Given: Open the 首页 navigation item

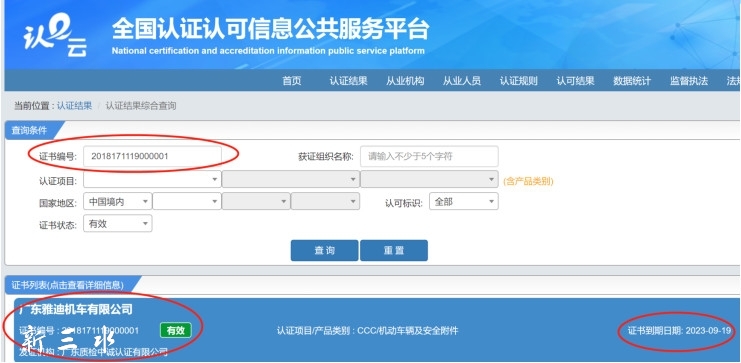Looking at the screenshot, I should pos(292,81).
